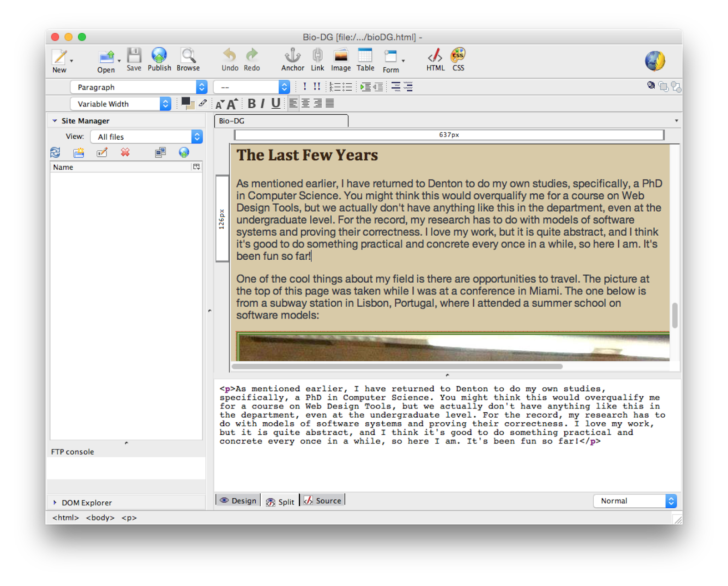Viewport: 728px width, 586px height.
Task: Select the <body> tag in the status bar
Action: (100, 518)
